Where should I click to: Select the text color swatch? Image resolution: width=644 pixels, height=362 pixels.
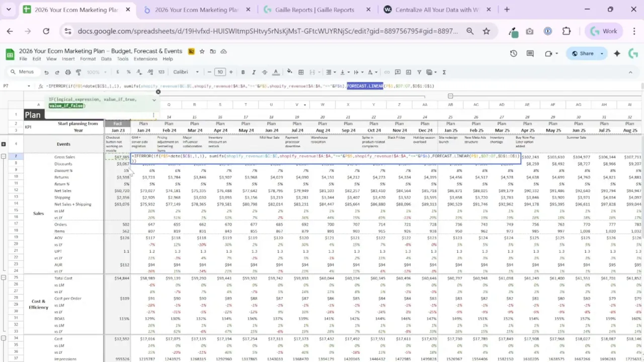click(x=276, y=72)
